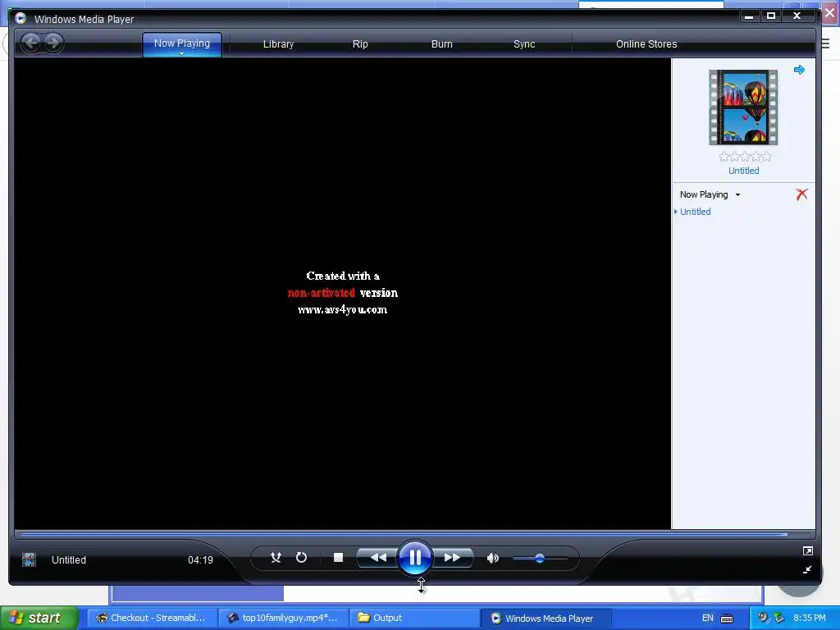Open the Now Playing tab

tap(182, 43)
